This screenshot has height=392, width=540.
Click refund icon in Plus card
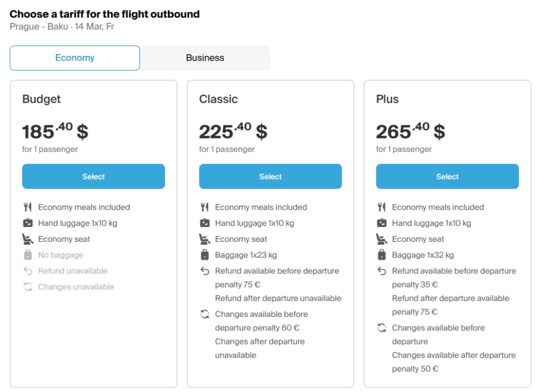click(382, 271)
